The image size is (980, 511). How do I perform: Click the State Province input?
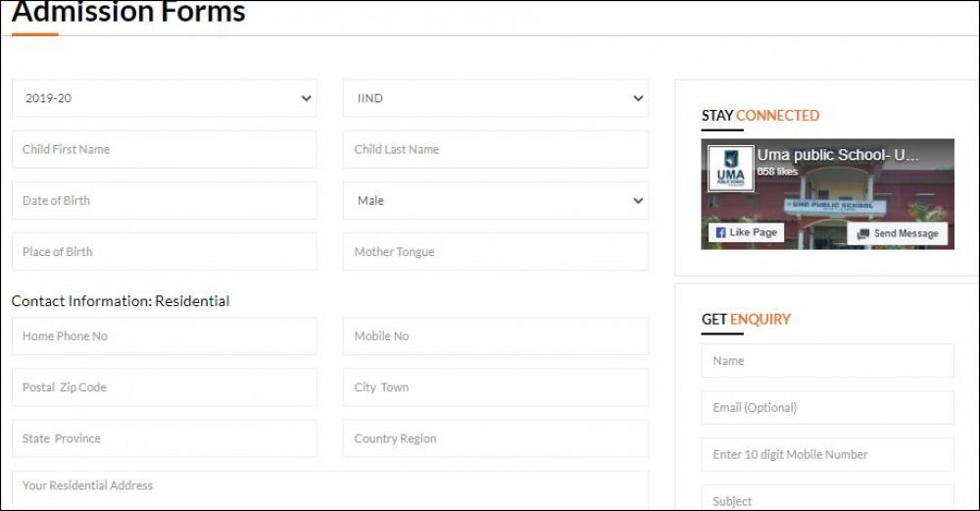[164, 438]
